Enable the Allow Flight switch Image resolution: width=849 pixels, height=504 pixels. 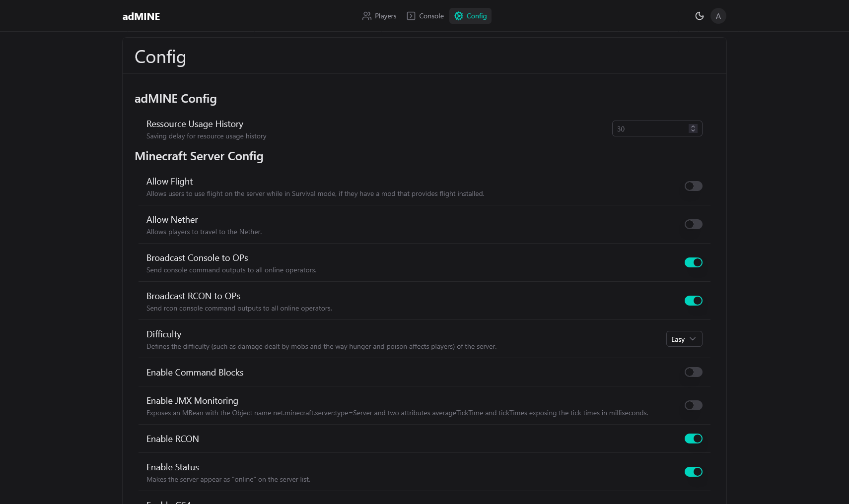693,186
